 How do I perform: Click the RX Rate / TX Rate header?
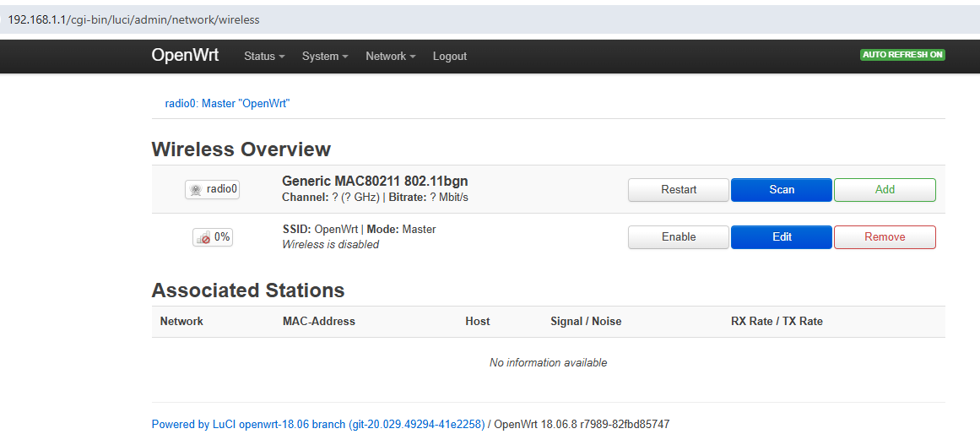pos(777,321)
